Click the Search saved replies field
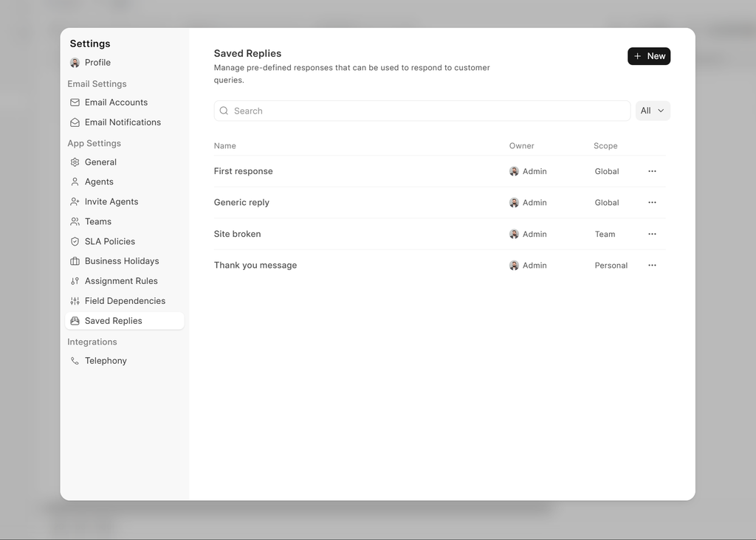 tap(422, 111)
